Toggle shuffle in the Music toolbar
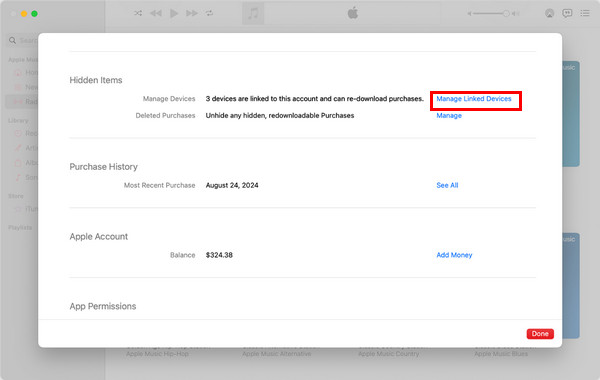Screen dimensions: 600x380 (138, 13)
